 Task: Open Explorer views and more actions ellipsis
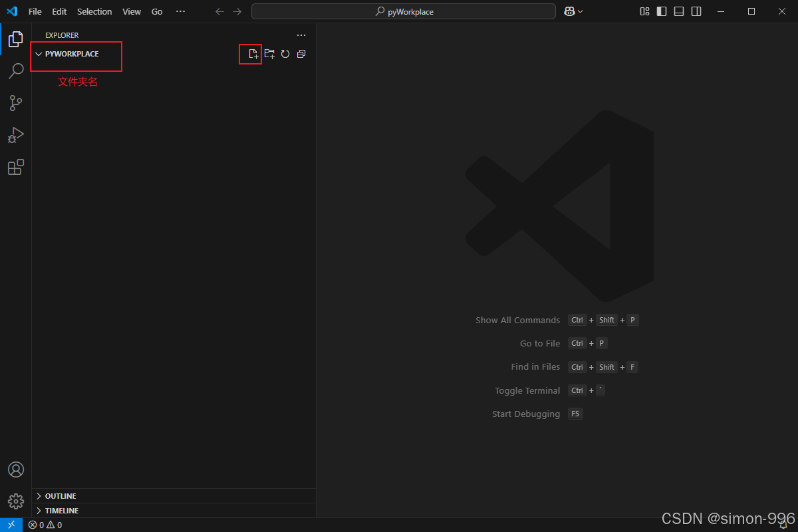301,35
